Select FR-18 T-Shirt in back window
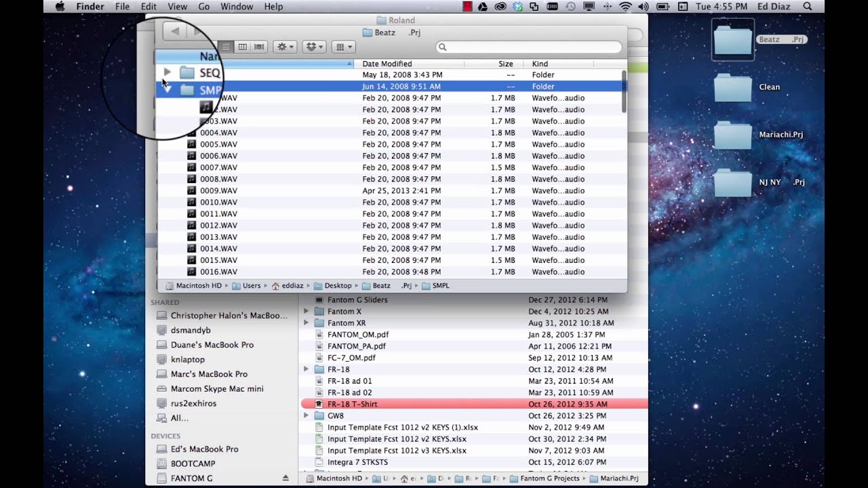 click(474, 404)
